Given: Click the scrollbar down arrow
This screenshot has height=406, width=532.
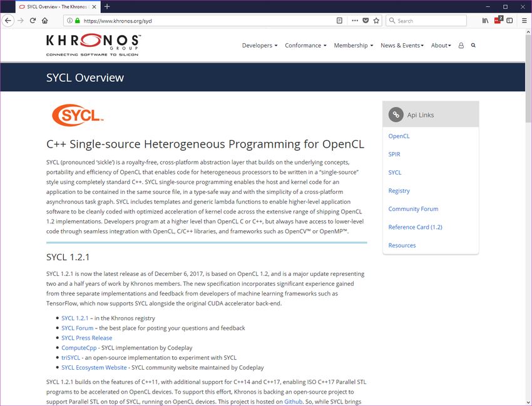Looking at the screenshot, I should pyautogui.click(x=528, y=402).
